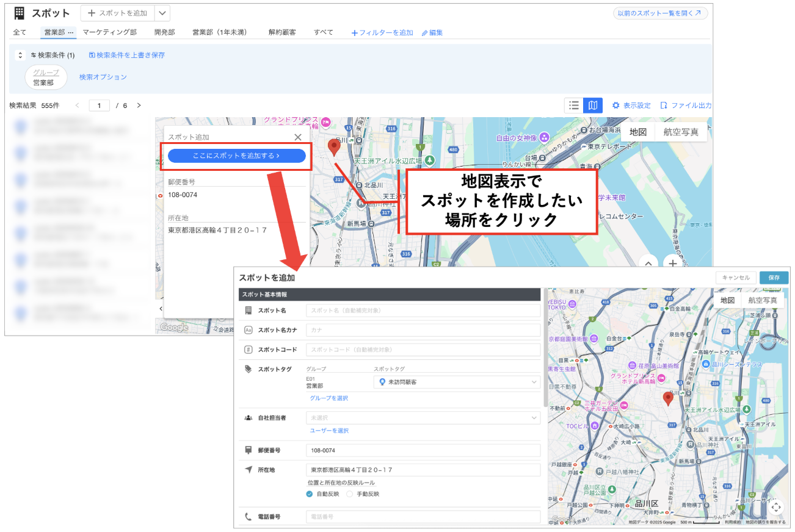
Task: Click the 編集 pencil link
Action: (x=432, y=33)
